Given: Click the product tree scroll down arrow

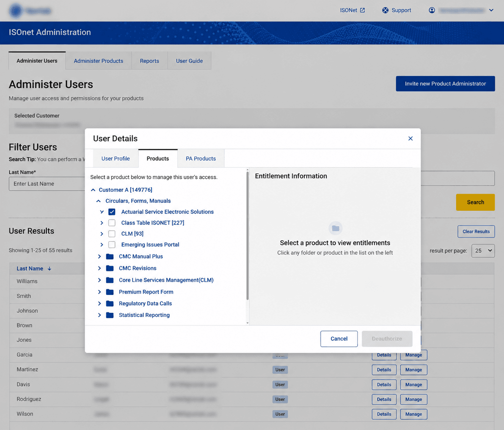Looking at the screenshot, I should [247, 323].
